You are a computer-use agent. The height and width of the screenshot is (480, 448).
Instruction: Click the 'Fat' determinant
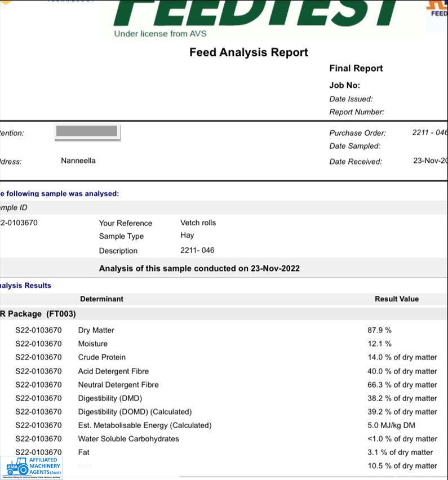[83, 452]
